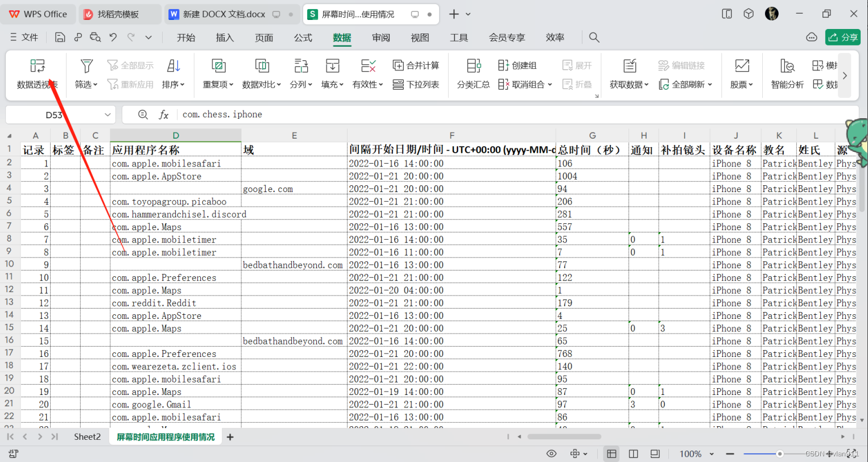Open the Sheet2 worksheet tab
This screenshot has width=868, height=462.
(x=87, y=436)
